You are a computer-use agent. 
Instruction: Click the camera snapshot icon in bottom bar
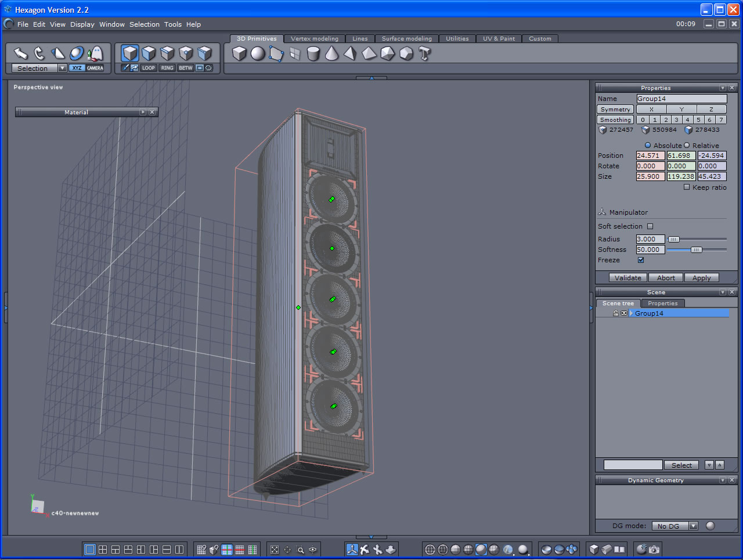654,549
